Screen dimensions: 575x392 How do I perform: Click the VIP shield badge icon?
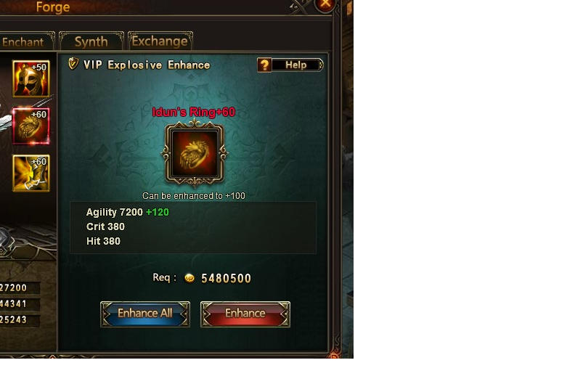click(73, 64)
